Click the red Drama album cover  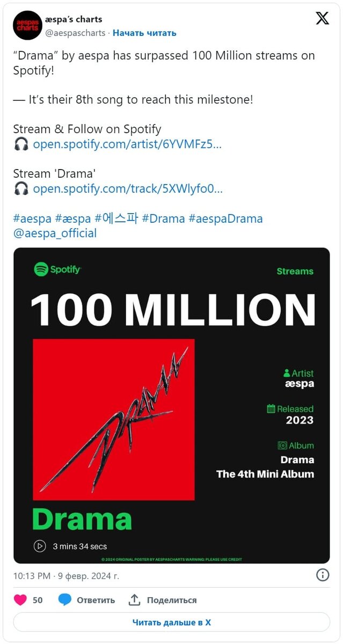pyautogui.click(x=114, y=420)
